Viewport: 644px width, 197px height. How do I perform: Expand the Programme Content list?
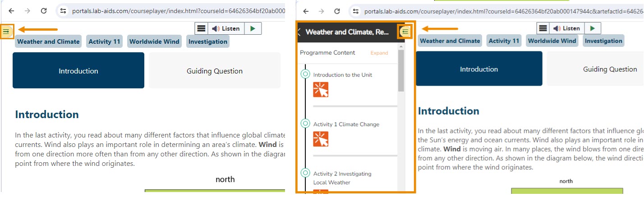click(379, 53)
